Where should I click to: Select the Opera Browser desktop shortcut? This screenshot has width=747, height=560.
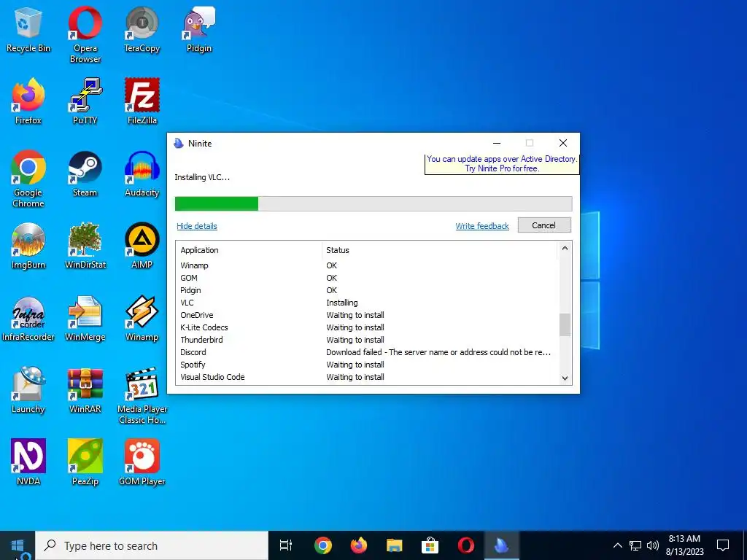85,34
